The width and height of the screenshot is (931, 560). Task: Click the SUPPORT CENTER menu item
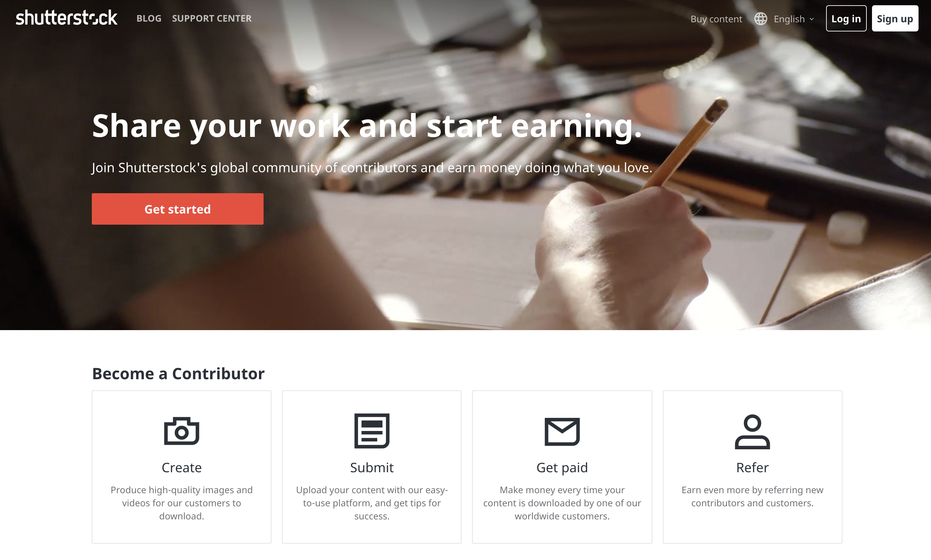pos(211,18)
